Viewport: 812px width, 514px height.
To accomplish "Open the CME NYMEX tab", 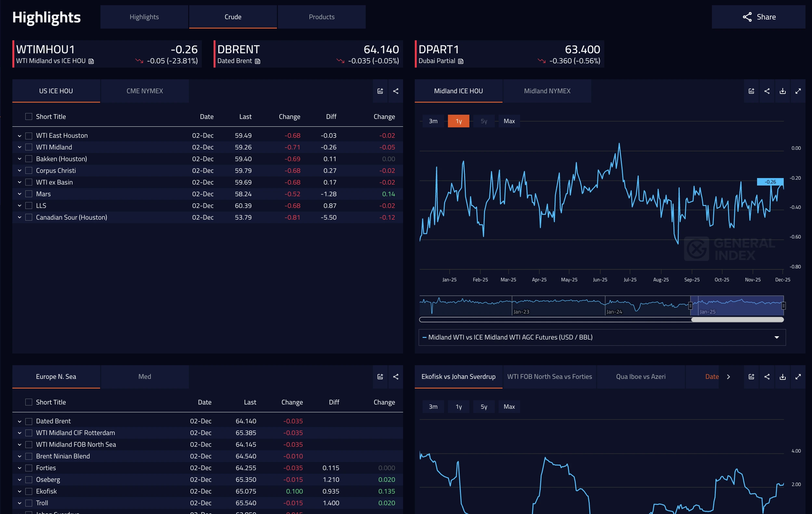I will [144, 91].
